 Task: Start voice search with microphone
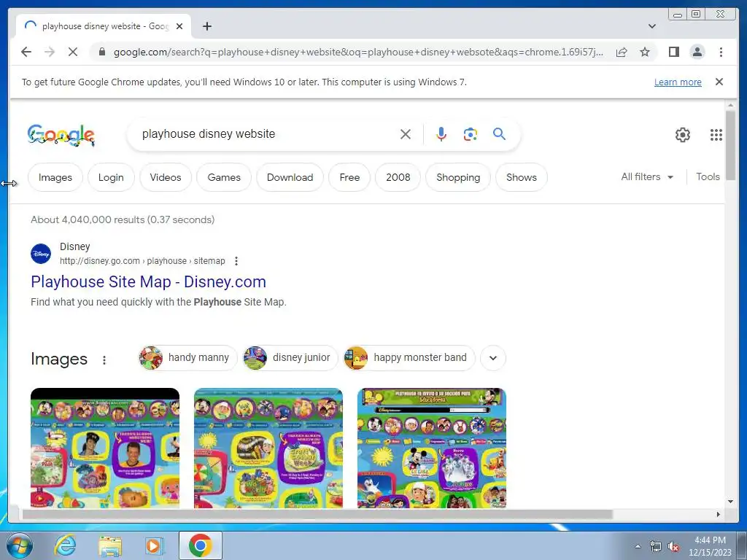pyautogui.click(x=441, y=134)
